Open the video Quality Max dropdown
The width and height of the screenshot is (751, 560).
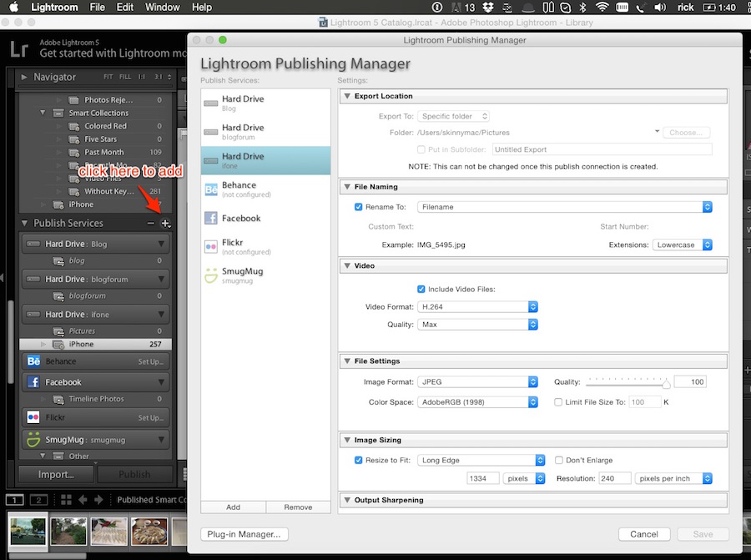pyautogui.click(x=477, y=325)
